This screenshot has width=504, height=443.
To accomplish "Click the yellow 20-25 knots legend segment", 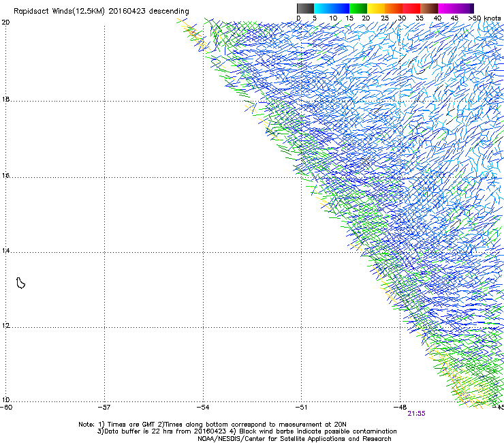I will tap(376, 8).
